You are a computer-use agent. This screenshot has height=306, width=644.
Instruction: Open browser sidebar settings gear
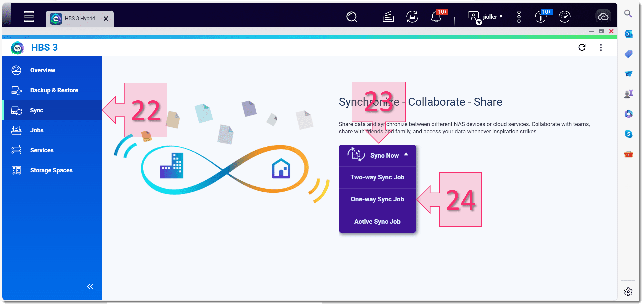pos(628,292)
